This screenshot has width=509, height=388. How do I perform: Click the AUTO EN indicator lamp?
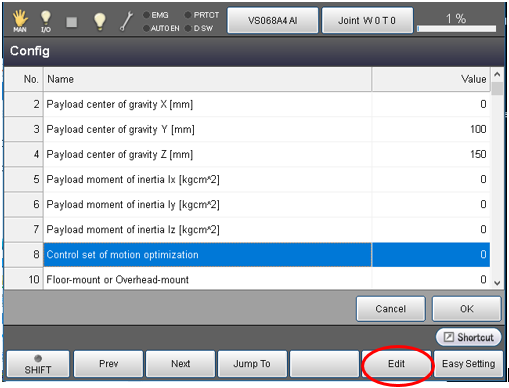(x=146, y=28)
